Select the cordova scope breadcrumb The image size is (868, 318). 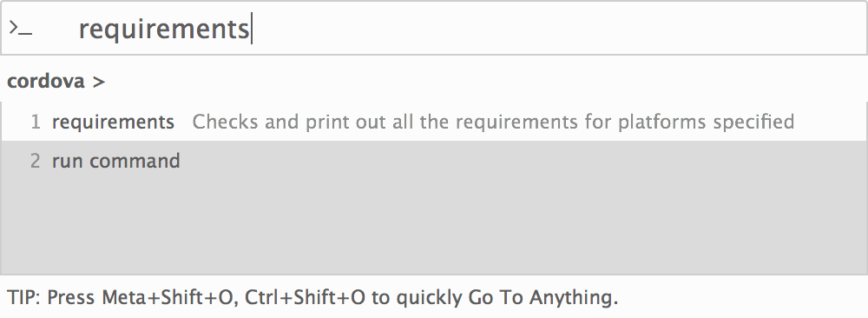(x=46, y=82)
